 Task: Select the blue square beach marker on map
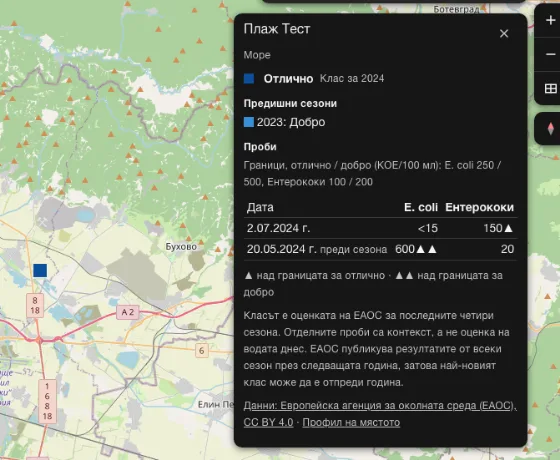pyautogui.click(x=40, y=271)
